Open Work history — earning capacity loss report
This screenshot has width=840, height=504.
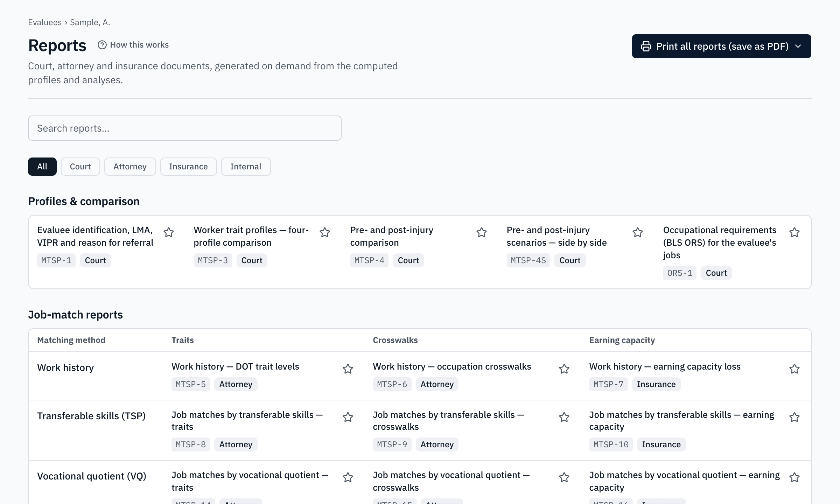point(665,366)
